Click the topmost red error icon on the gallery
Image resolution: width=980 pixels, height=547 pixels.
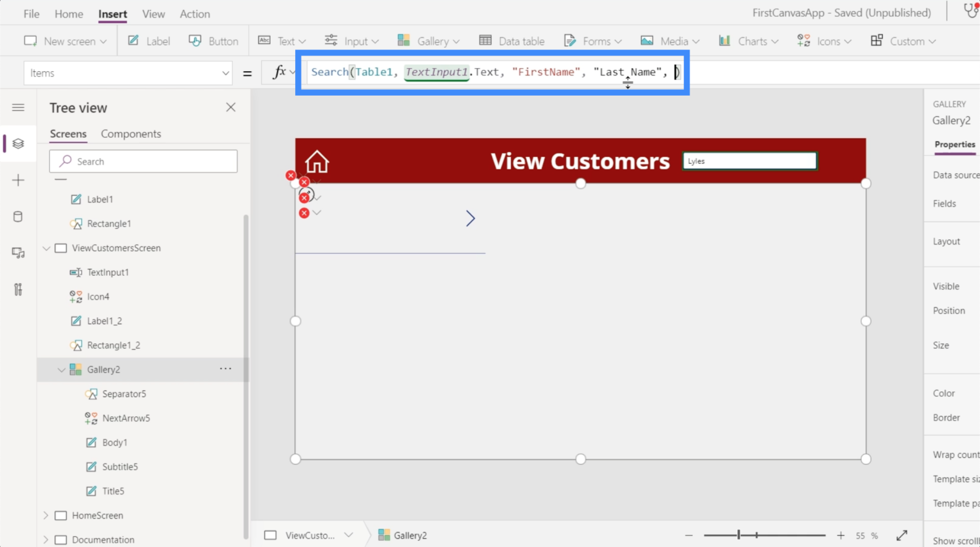coord(290,175)
